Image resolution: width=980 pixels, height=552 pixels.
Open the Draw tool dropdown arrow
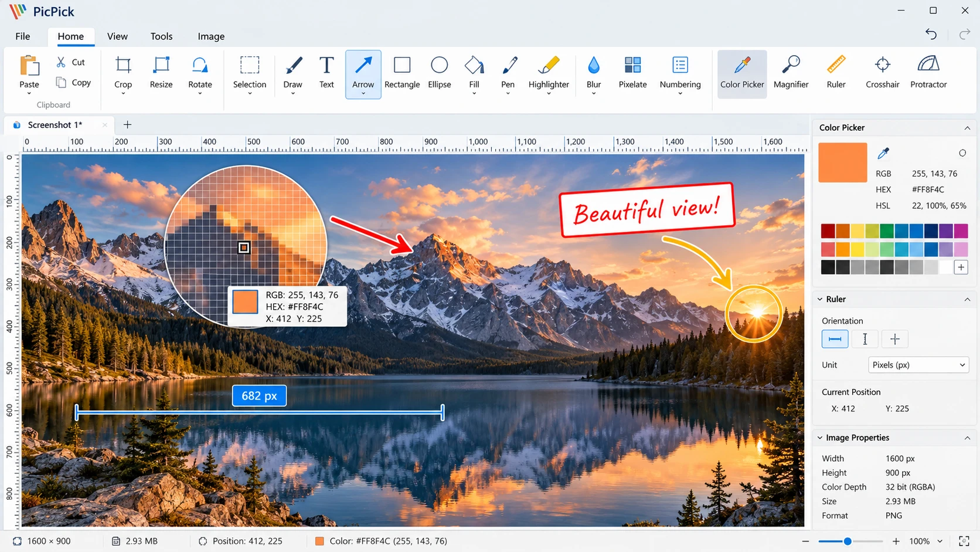coord(292,94)
